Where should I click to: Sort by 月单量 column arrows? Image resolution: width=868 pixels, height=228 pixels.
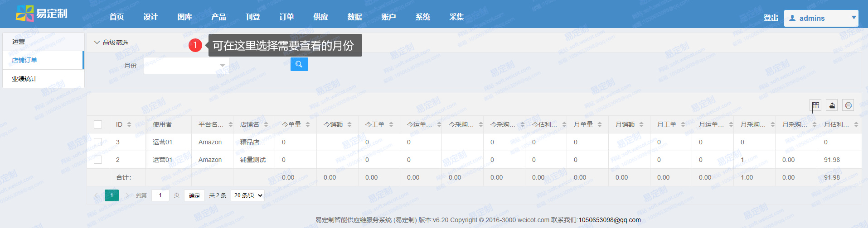point(600,124)
